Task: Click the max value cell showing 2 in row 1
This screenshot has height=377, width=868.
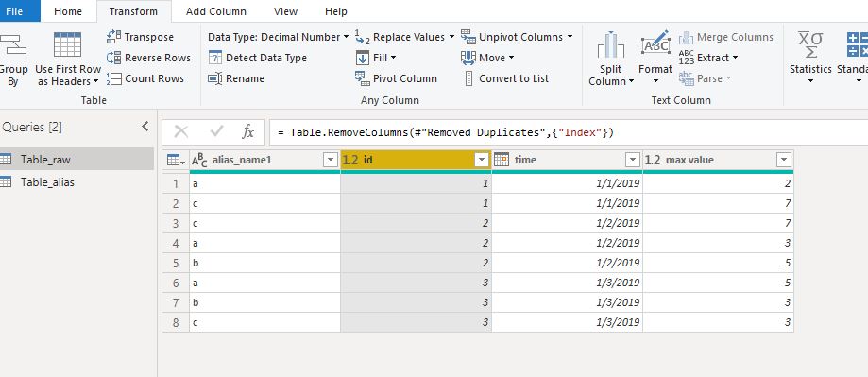Action: 718,183
